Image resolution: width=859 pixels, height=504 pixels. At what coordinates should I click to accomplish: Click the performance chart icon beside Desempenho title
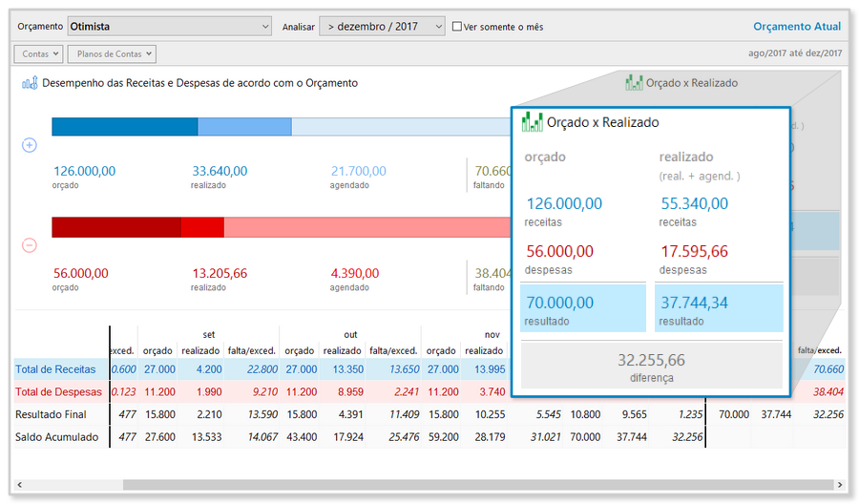[x=30, y=83]
